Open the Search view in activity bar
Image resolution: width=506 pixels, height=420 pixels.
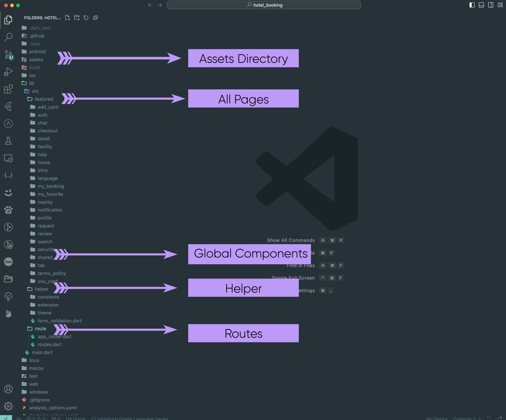[8, 37]
